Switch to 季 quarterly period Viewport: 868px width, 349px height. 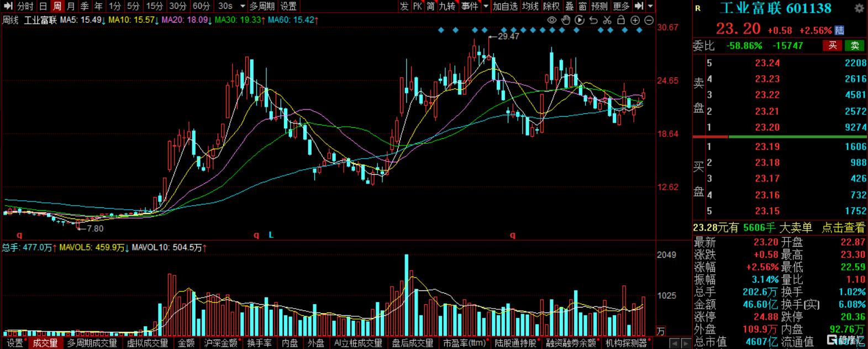point(85,6)
